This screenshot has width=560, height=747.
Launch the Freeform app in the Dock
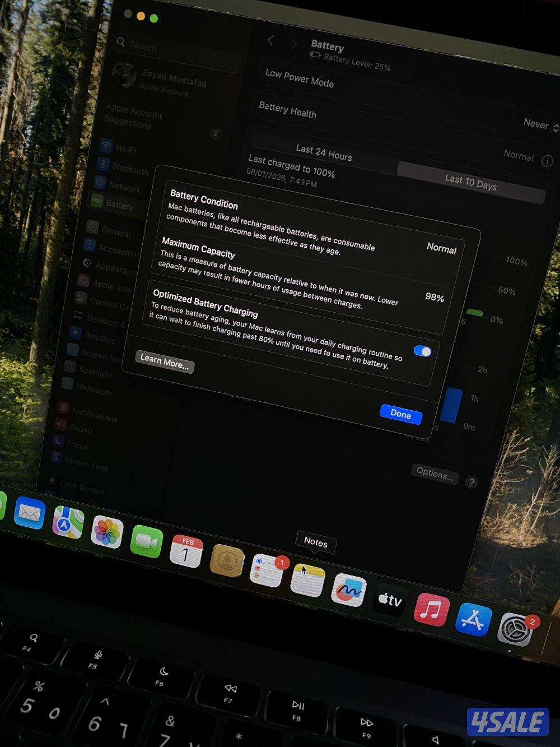[x=348, y=591]
